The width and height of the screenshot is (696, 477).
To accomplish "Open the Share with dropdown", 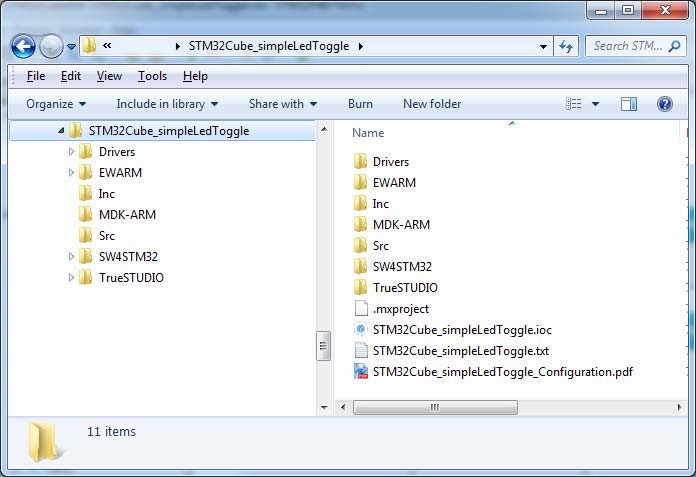I will pos(283,104).
